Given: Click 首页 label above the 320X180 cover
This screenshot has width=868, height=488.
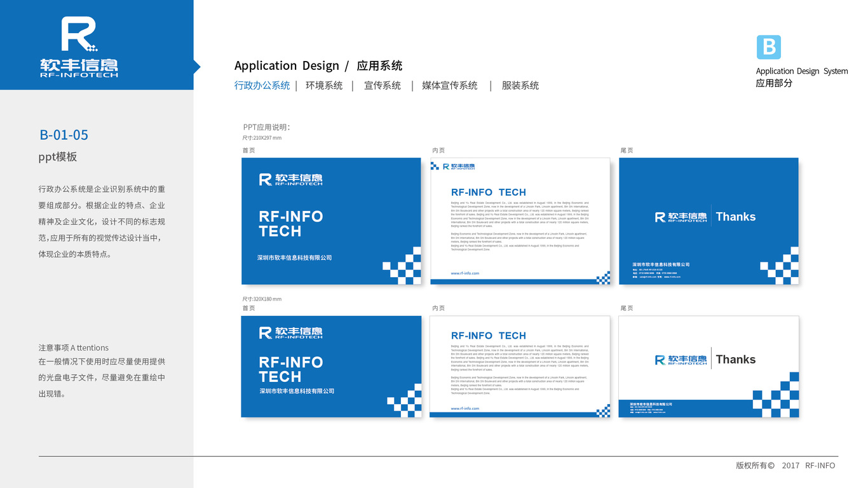Looking at the screenshot, I should pyautogui.click(x=248, y=308).
